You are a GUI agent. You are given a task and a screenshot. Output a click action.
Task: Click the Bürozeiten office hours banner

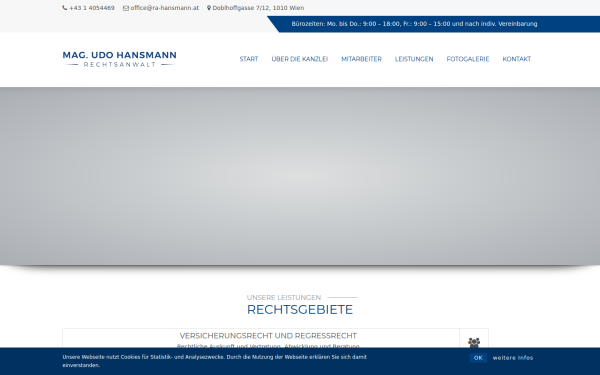click(414, 24)
